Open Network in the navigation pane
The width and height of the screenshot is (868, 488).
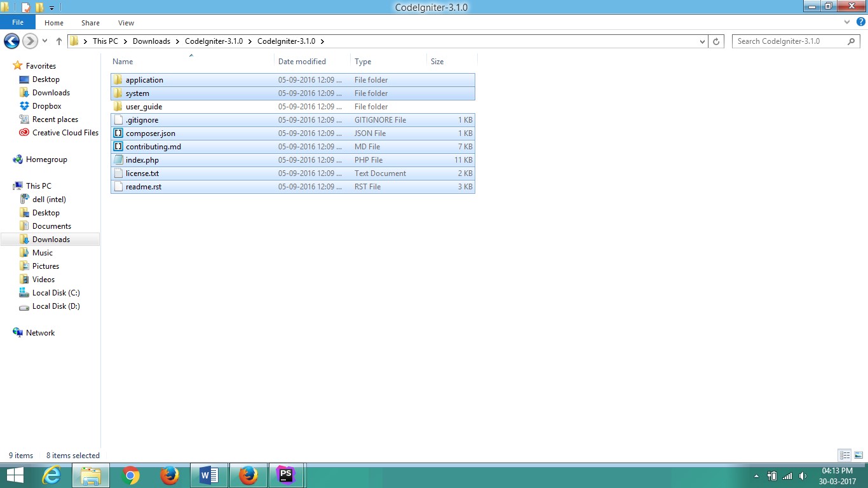tap(40, 333)
